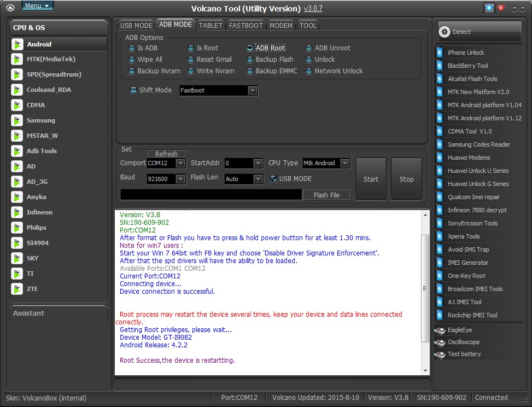Select the Is ADB radio option

[132, 48]
